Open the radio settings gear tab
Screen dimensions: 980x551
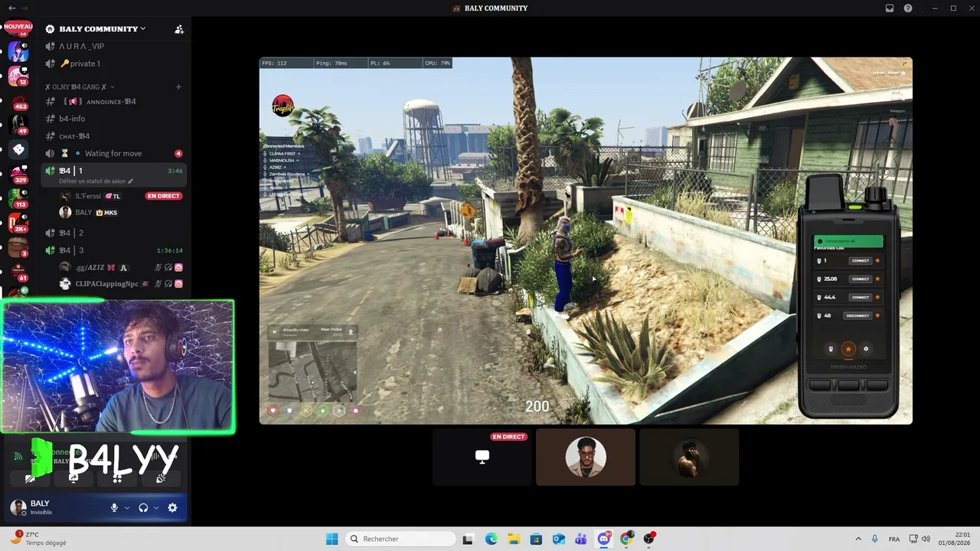866,349
